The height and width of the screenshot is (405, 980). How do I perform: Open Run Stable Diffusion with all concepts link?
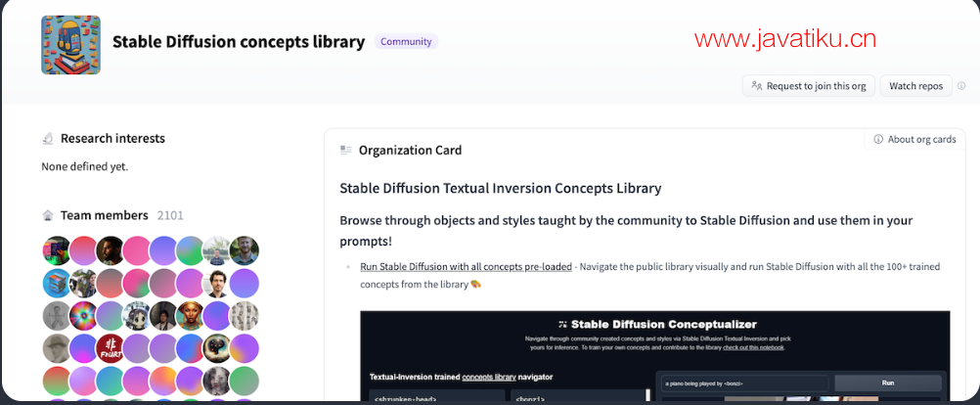pos(466,267)
